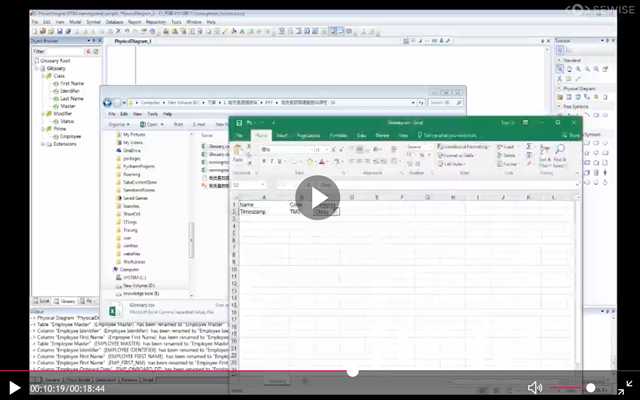Switch to the Glossary tab of Object Browser
The image size is (640, 400).
click(x=65, y=301)
